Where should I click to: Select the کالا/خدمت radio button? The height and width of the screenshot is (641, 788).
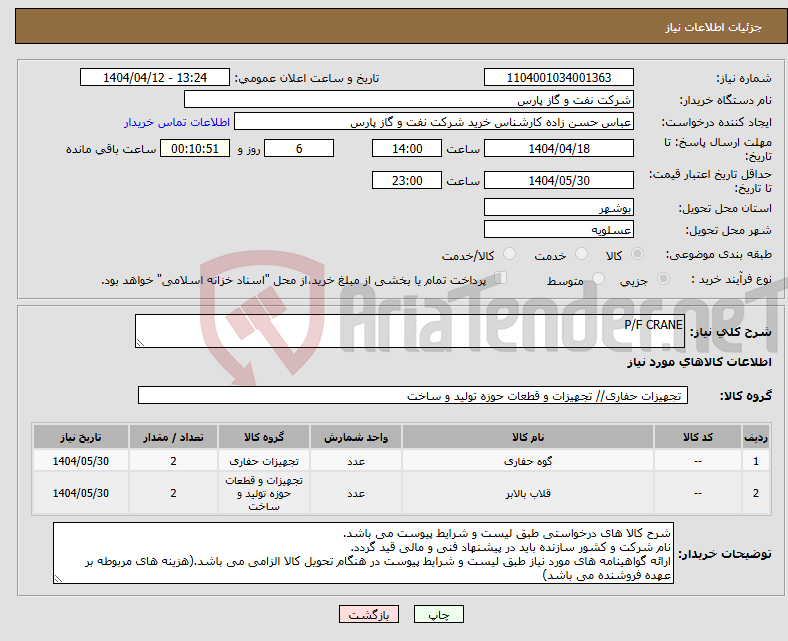[x=509, y=254]
